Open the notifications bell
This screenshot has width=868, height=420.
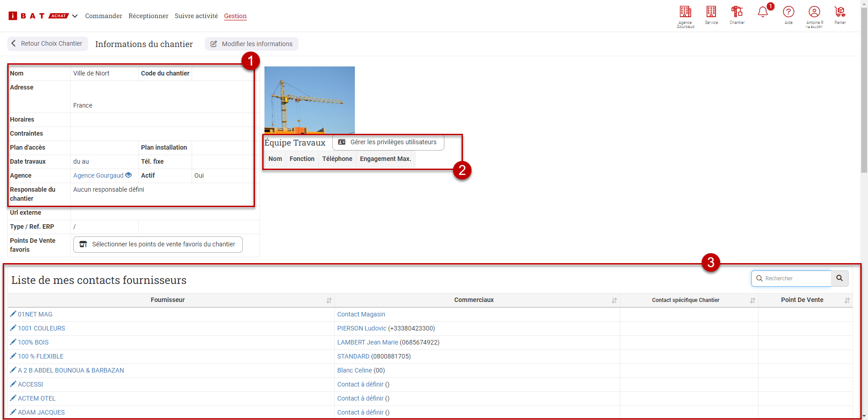[x=763, y=12]
